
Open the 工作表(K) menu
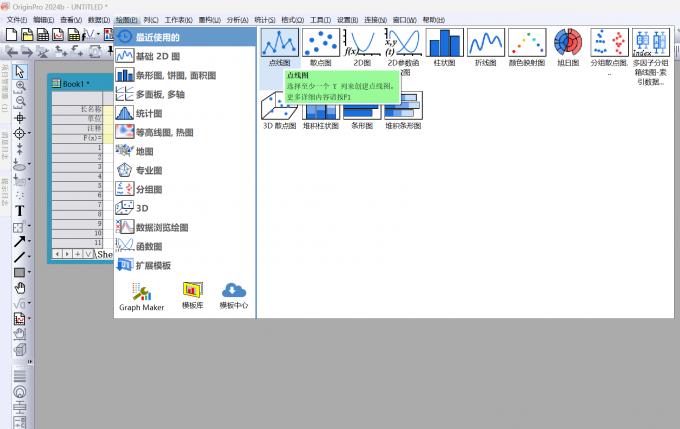pos(178,20)
